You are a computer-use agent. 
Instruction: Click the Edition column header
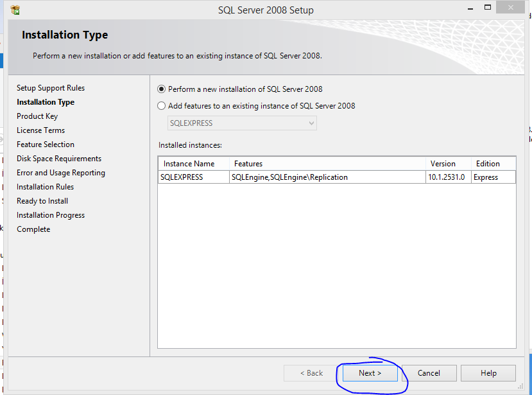pos(493,163)
